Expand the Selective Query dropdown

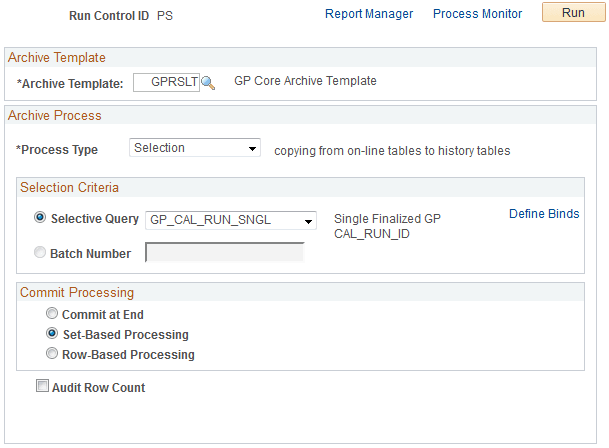click(231, 220)
